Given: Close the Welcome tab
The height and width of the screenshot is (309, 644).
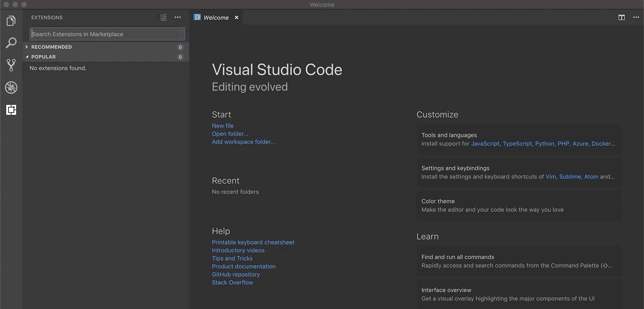Looking at the screenshot, I should [237, 17].
